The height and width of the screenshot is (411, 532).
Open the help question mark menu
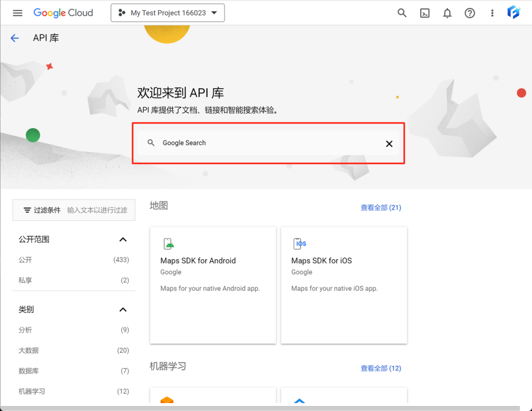470,13
